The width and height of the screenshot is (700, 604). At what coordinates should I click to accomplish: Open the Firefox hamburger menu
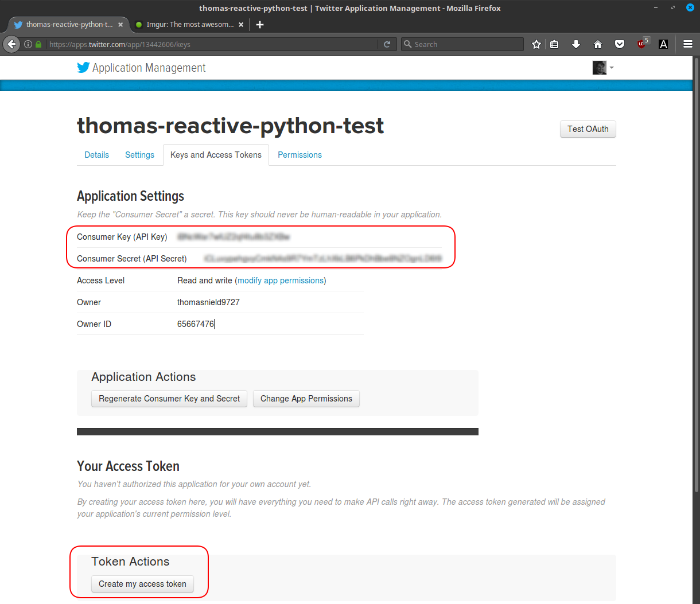(x=688, y=44)
